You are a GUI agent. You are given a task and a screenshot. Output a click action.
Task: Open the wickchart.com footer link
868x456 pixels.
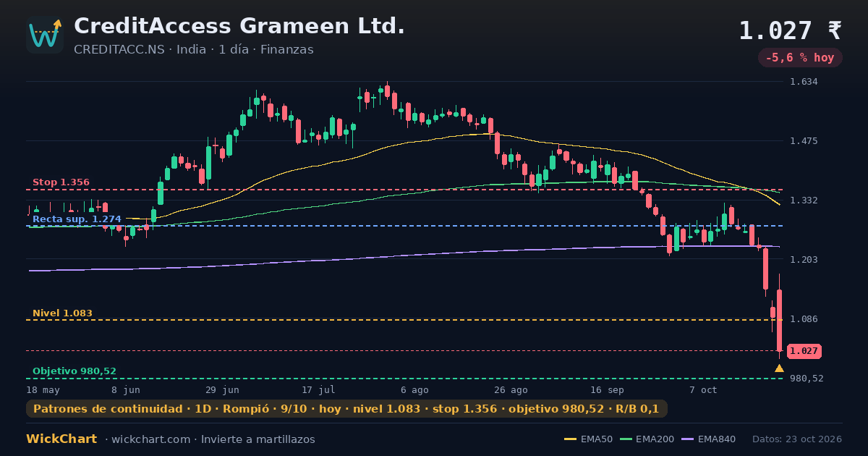(150, 439)
